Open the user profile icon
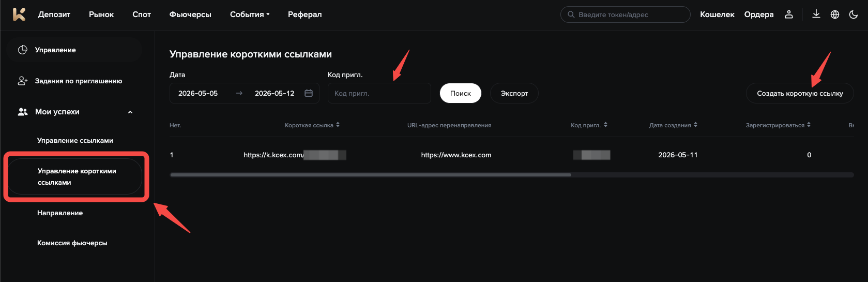 point(789,14)
